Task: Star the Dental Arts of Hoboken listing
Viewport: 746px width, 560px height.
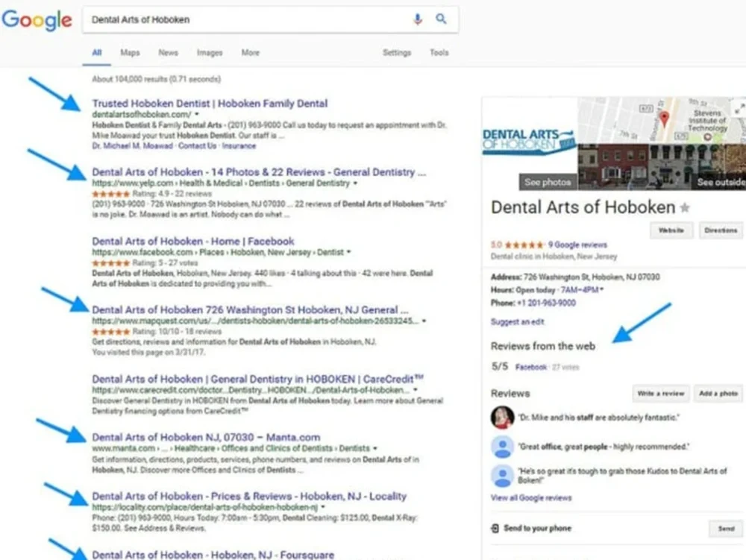Action: [685, 207]
